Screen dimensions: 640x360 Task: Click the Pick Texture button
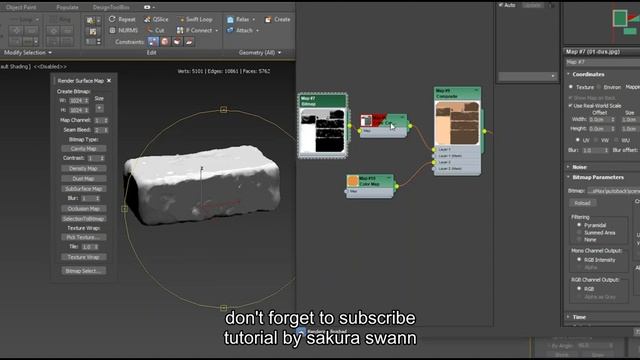tap(84, 237)
